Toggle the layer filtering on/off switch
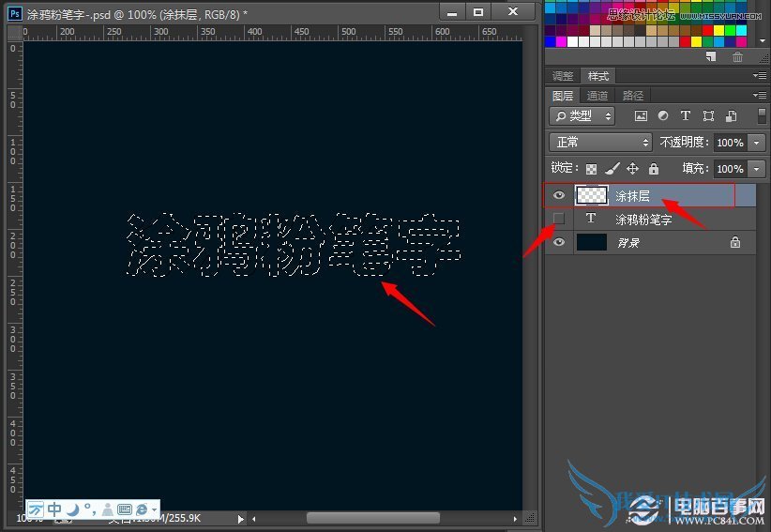Viewport: 771px width, 532px height. (762, 116)
